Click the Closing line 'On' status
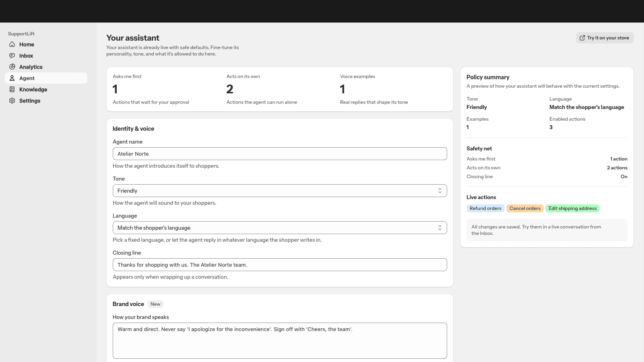The image size is (644, 362). click(x=624, y=177)
